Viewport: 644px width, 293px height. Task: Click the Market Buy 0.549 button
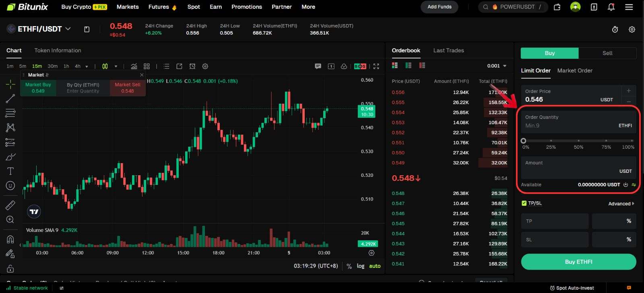point(38,88)
